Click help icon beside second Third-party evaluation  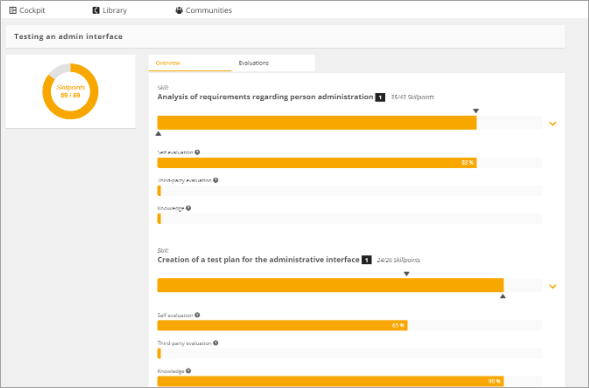pyautogui.click(x=216, y=343)
